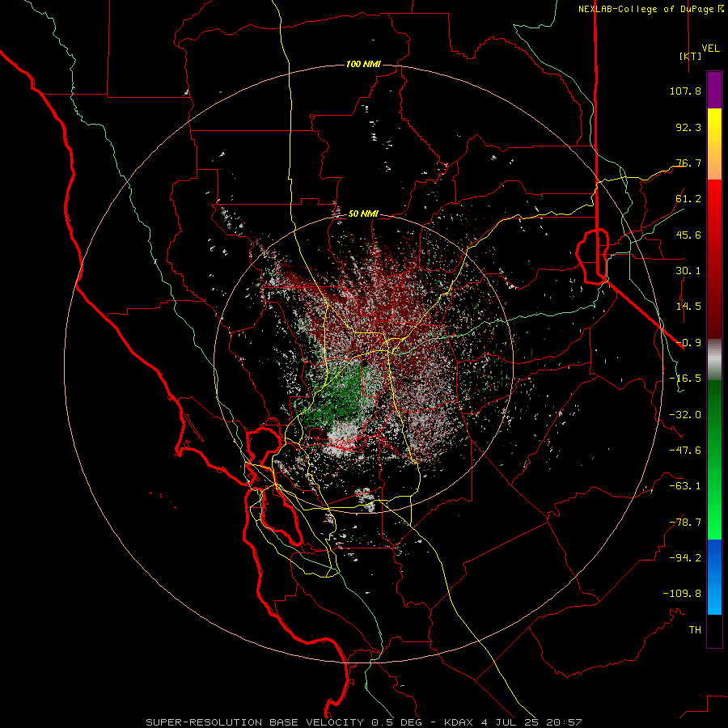Click the -16.5 velocity label
The image size is (728, 728).
pos(685,379)
